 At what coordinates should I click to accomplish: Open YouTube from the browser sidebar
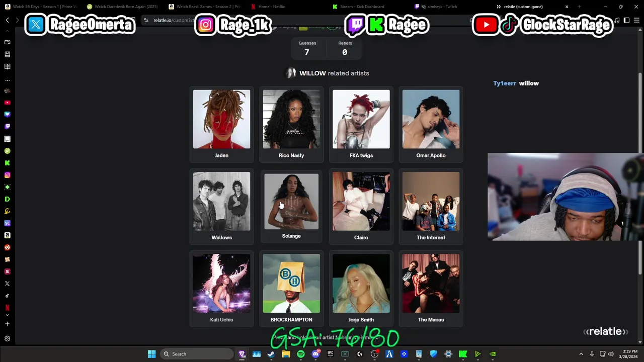7,103
